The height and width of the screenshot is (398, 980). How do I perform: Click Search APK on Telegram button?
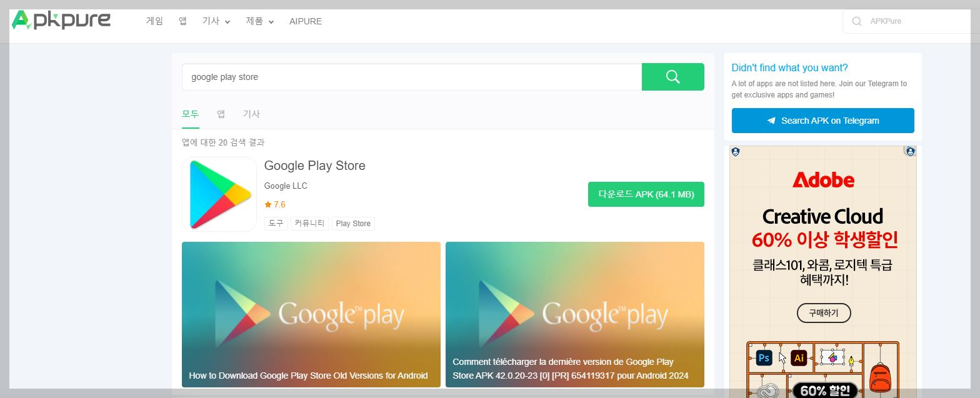823,121
